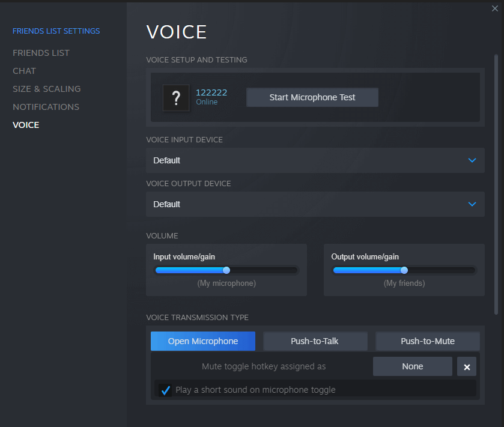Adjust the Input volume/gain slider

pyautogui.click(x=226, y=270)
